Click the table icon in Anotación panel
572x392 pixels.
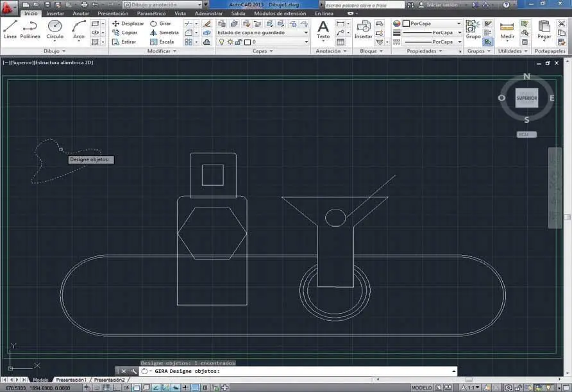tap(341, 42)
